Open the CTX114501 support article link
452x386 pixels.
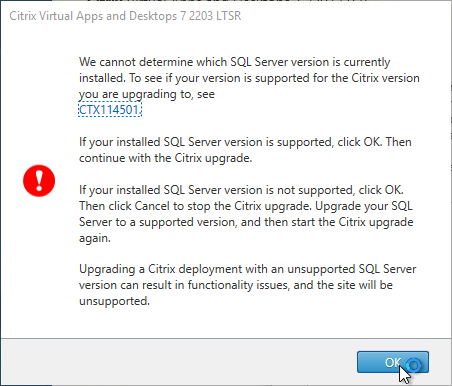[x=110, y=110]
